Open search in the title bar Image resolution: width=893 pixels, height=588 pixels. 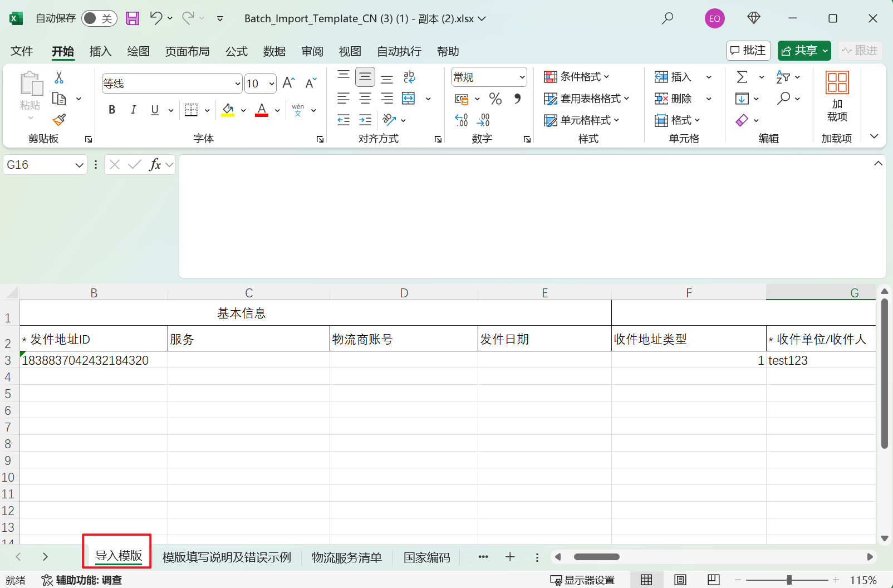(x=668, y=18)
